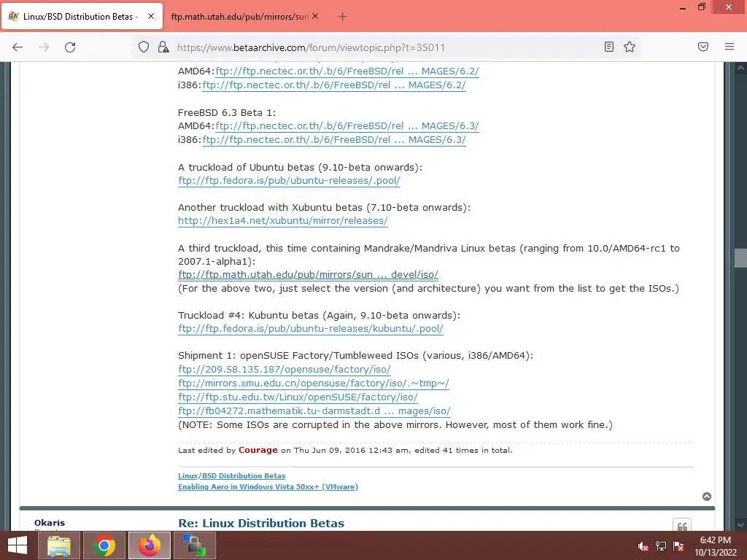Open FreeBSD 6.3 AMD64 ftp link
The height and width of the screenshot is (560, 747).
347,126
